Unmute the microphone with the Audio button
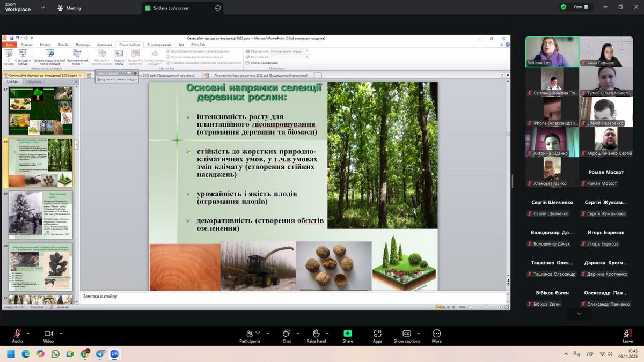 tap(17, 334)
